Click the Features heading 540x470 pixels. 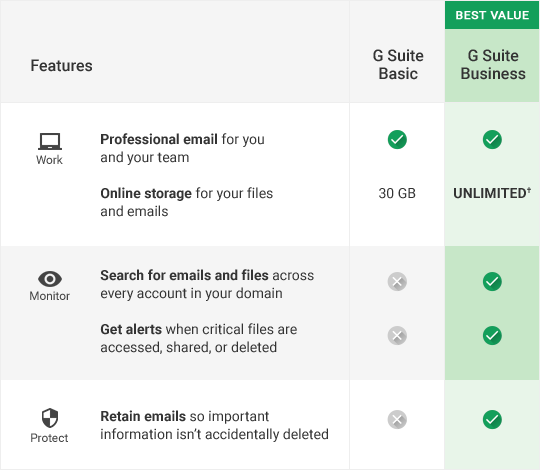61,65
